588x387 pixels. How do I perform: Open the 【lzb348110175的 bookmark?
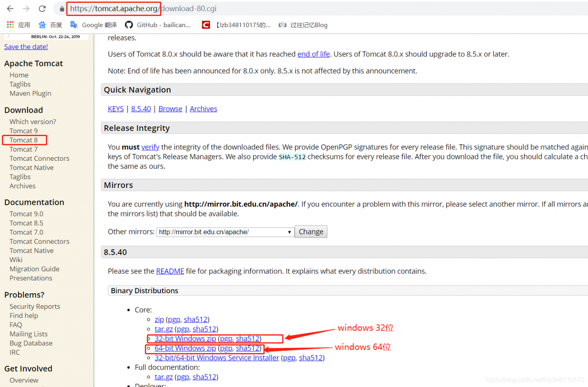[237, 25]
